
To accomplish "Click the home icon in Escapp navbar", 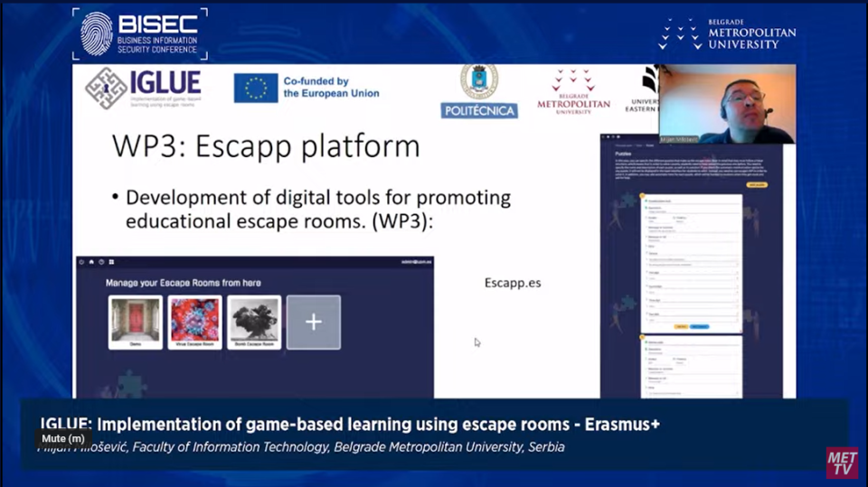I will coord(91,262).
